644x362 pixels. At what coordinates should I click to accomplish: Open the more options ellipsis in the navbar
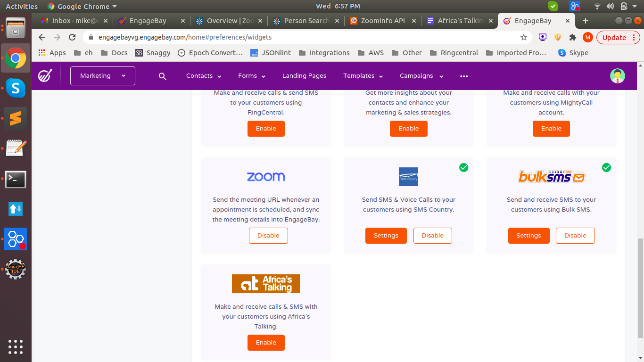[464, 76]
